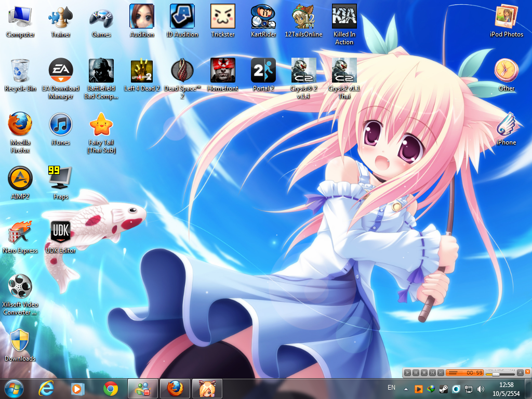Open Internet Download Manager tray icon

click(431, 389)
